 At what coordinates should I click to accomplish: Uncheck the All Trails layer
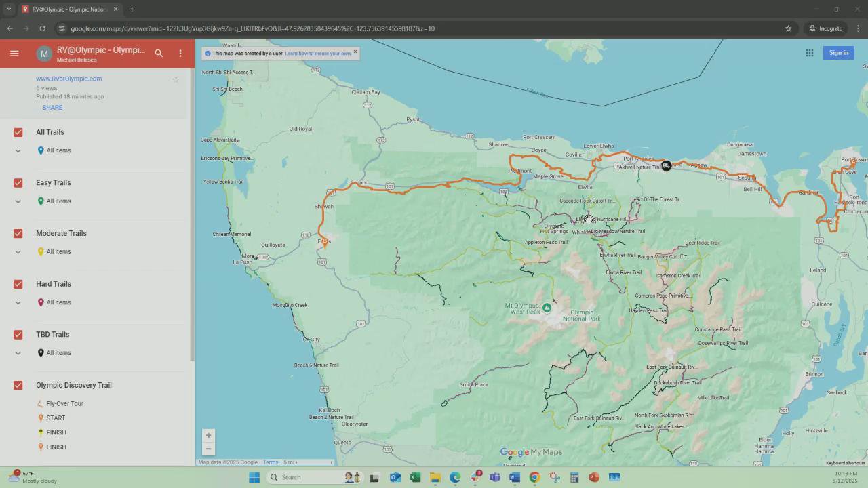(18, 132)
